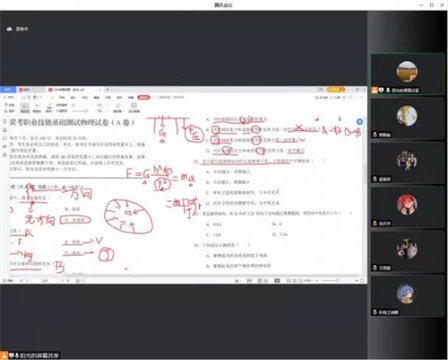Image resolution: width=448 pixels, height=360 pixels.
Task: Click the save icon in WPS quick toolbar
Action: tap(23, 97)
